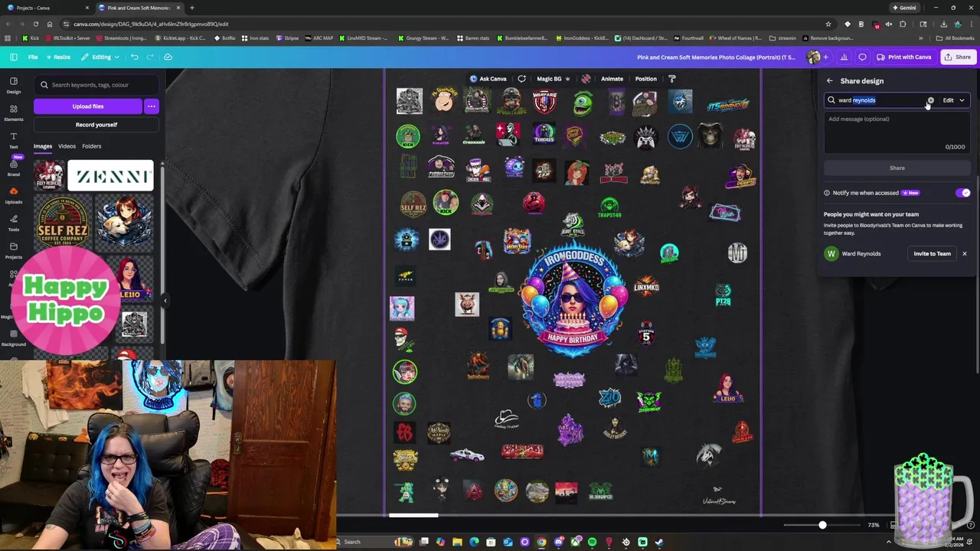Screen dimensions: 980x551
Task: Open the Design panel in sidebar
Action: click(x=14, y=84)
